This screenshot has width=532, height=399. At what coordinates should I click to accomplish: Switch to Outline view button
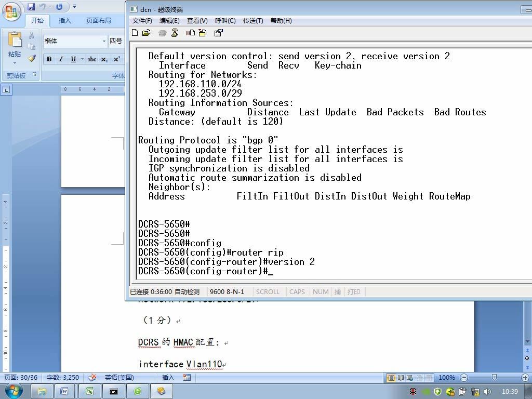(x=419, y=377)
